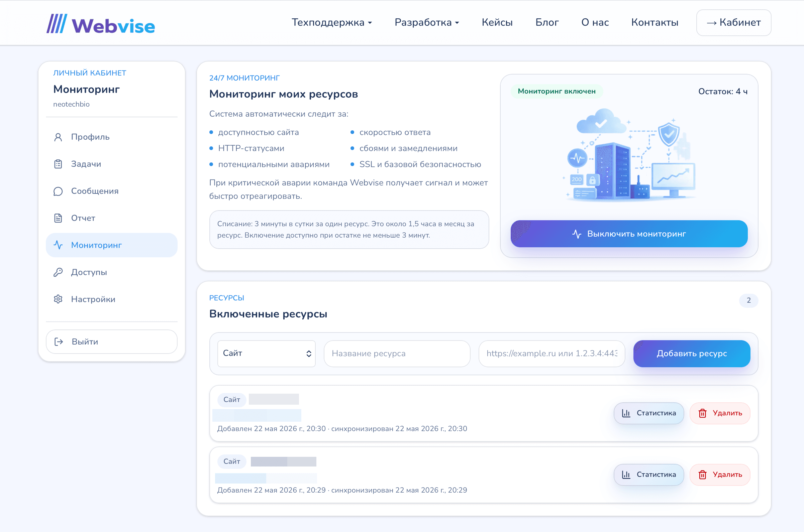
Task: Open the Кейсы page
Action: click(497, 22)
